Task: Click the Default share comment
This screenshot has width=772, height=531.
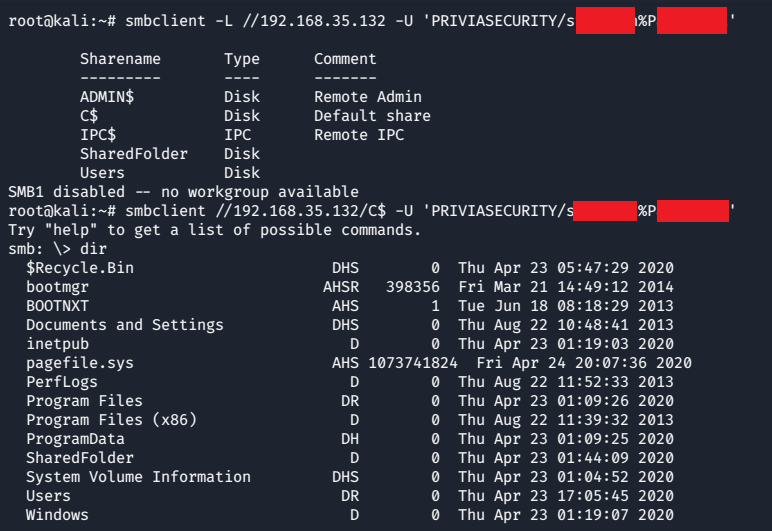Action: click(x=372, y=116)
